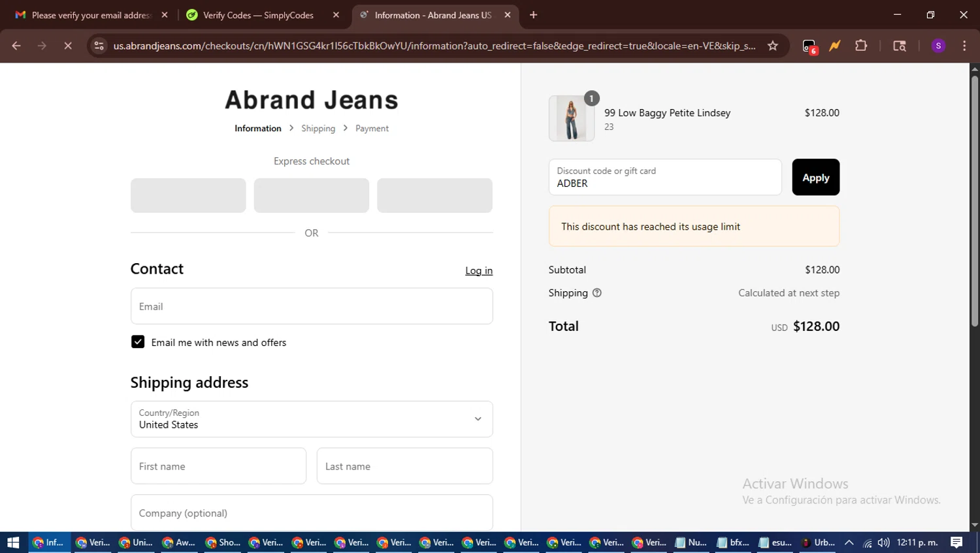Click the browser address bar URL

click(x=434, y=46)
